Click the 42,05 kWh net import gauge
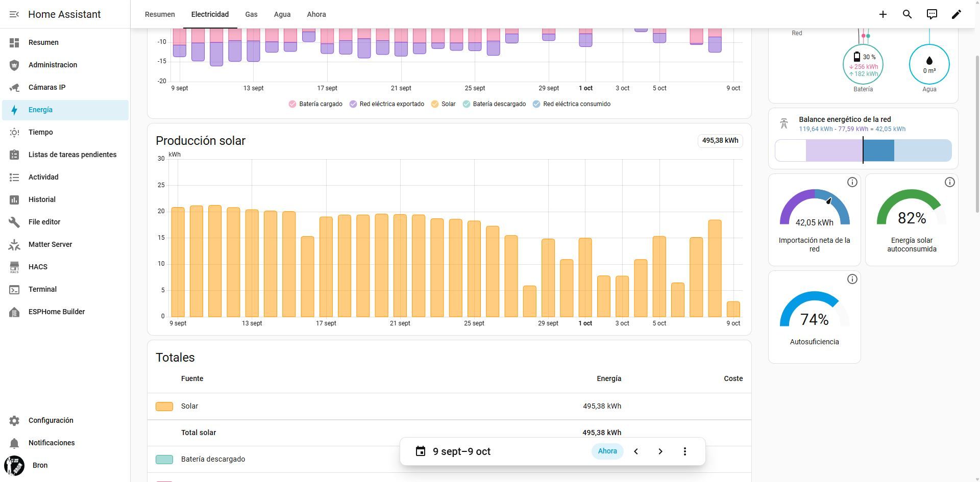 click(x=815, y=208)
